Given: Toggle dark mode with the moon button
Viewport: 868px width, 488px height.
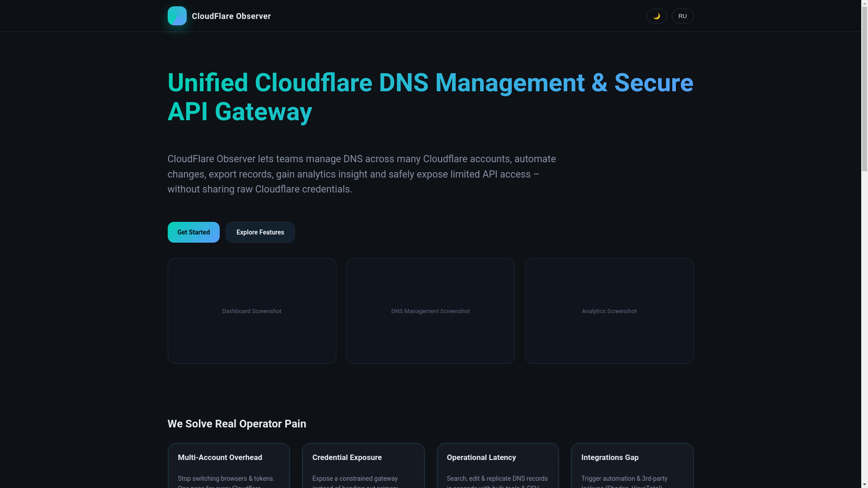Looking at the screenshot, I should point(656,16).
